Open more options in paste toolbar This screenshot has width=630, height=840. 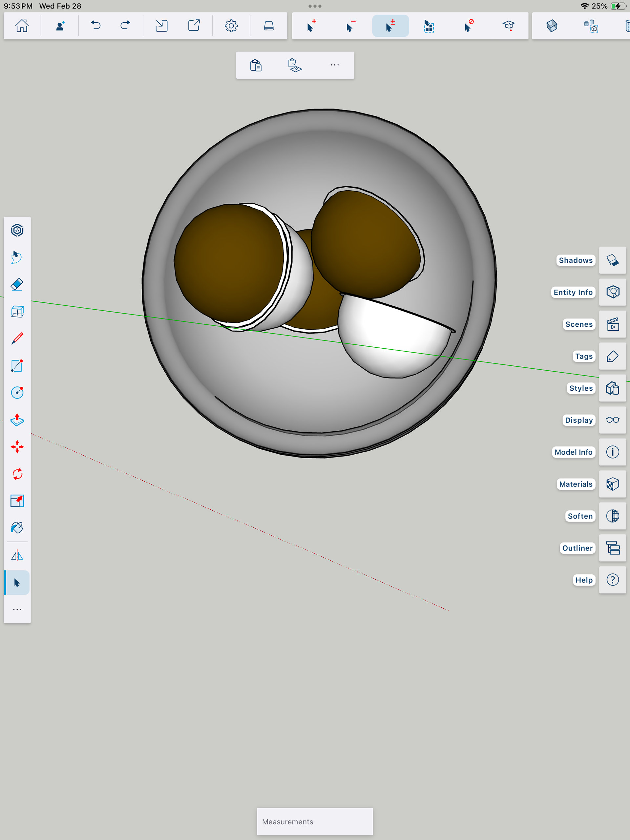pos(334,65)
